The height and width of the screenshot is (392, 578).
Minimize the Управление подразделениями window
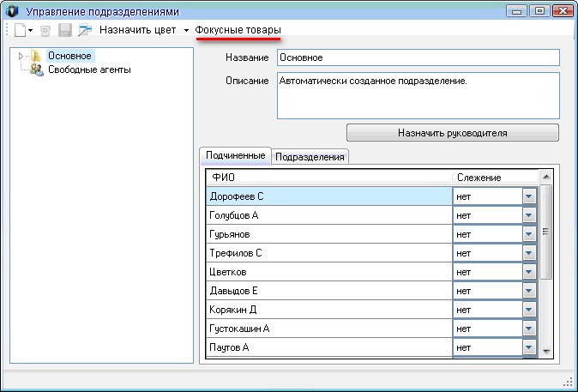click(516, 10)
